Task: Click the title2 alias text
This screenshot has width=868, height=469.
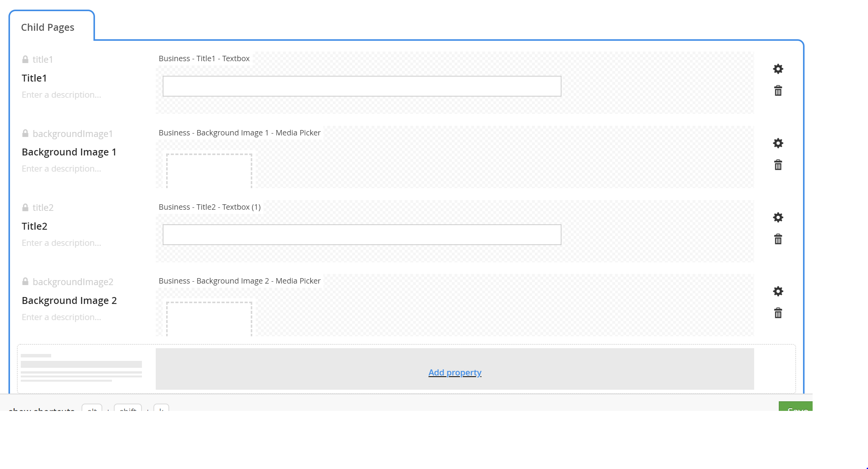Action: coord(43,208)
